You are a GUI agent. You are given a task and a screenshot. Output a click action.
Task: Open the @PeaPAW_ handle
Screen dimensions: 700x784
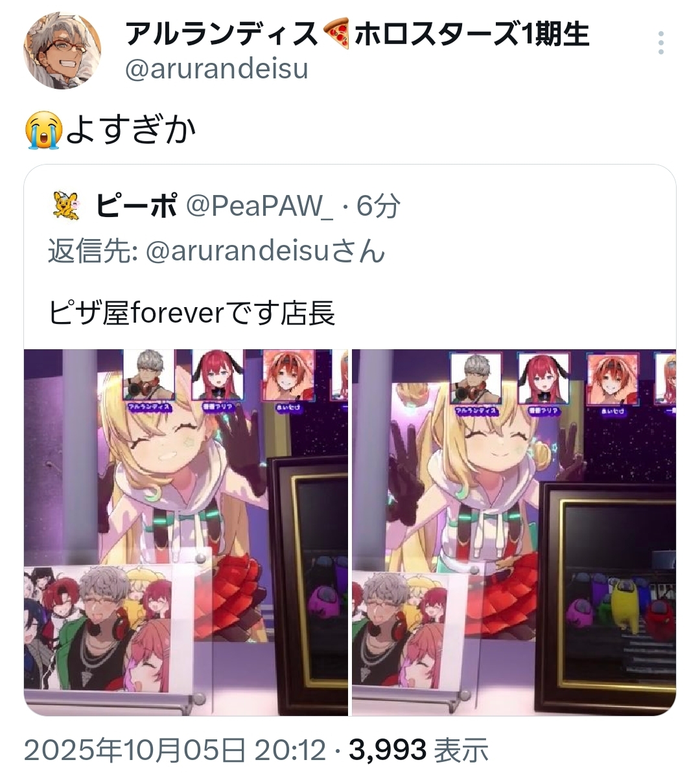pos(259,207)
